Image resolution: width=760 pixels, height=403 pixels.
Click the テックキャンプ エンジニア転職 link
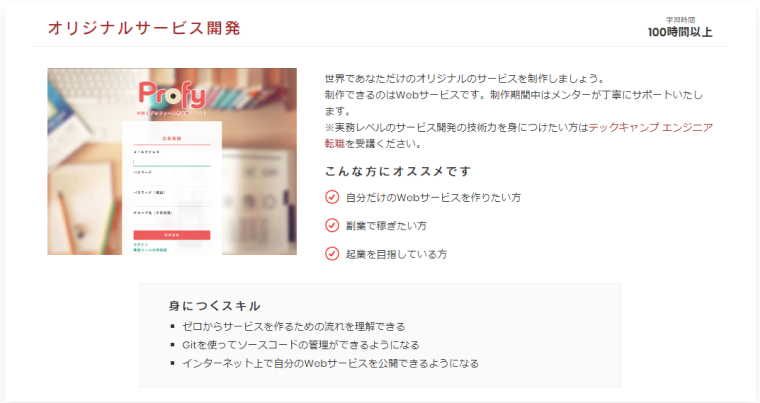point(650,128)
